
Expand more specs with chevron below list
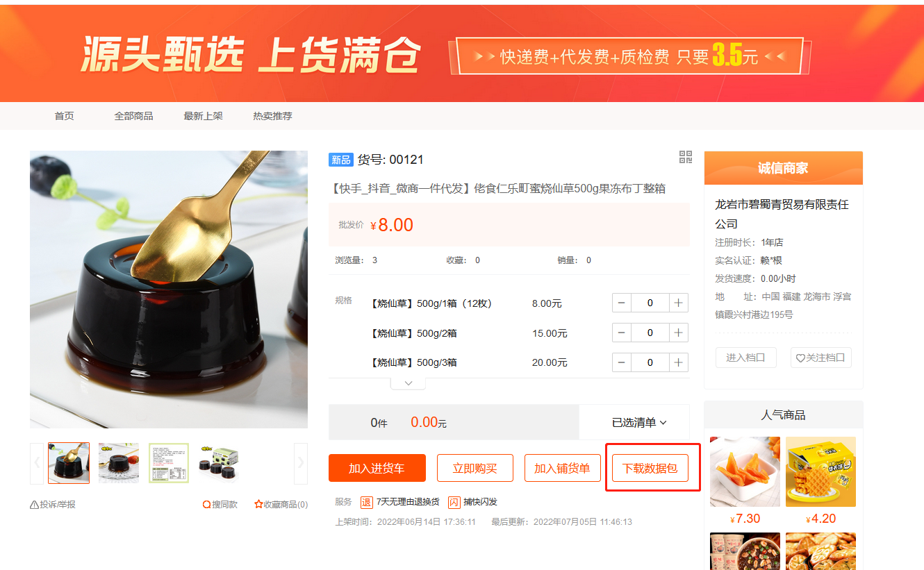click(x=409, y=383)
